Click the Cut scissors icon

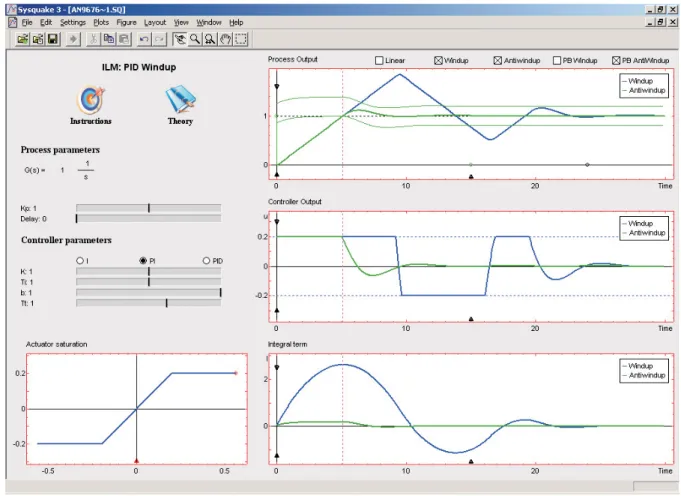pos(93,40)
